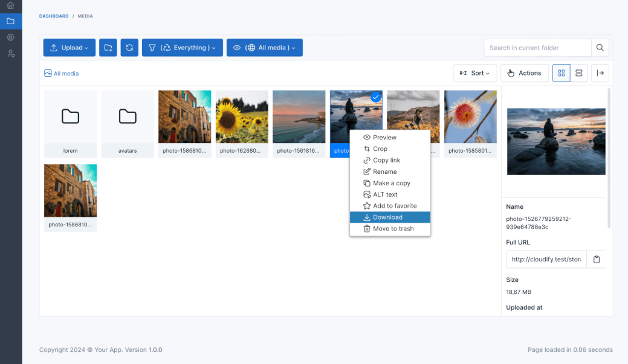Open the home icon in sidebar
628x364 pixels.
pyautogui.click(x=11, y=5)
